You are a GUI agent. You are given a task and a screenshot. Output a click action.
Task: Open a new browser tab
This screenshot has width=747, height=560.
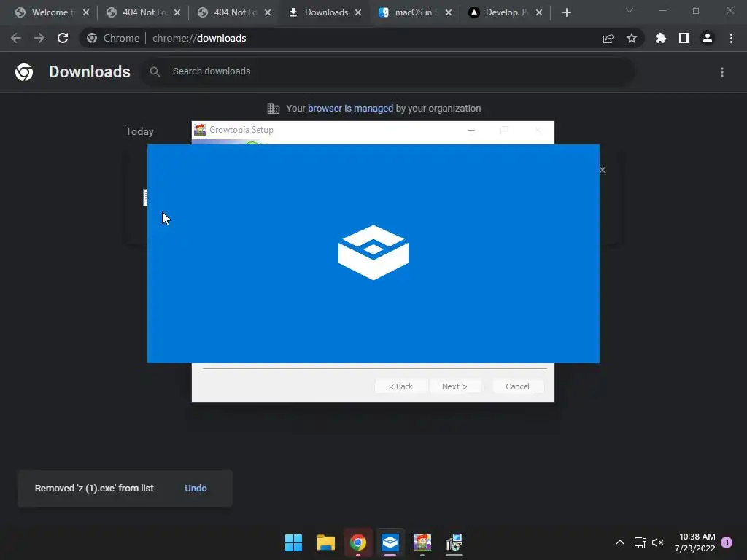coord(566,13)
